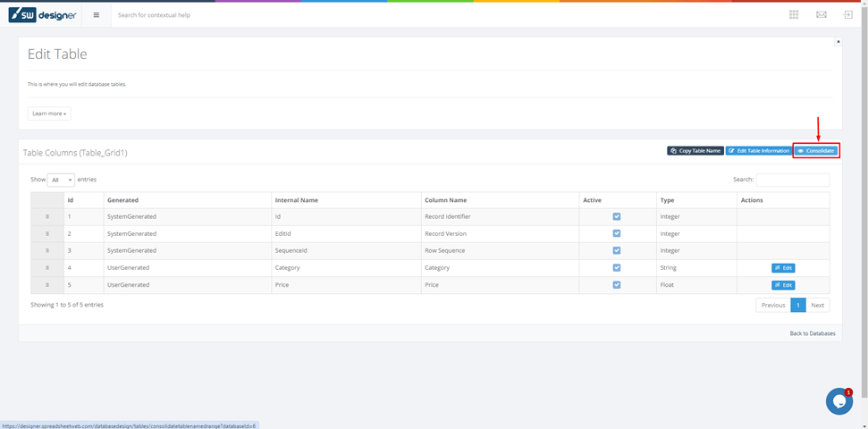This screenshot has height=429, width=868.
Task: Open the apps grid icon
Action: point(794,15)
